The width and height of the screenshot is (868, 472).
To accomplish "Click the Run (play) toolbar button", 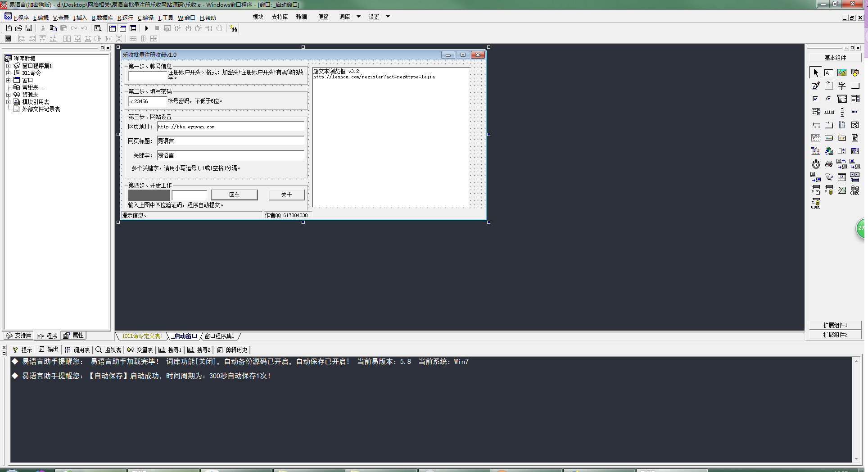I will [146, 28].
